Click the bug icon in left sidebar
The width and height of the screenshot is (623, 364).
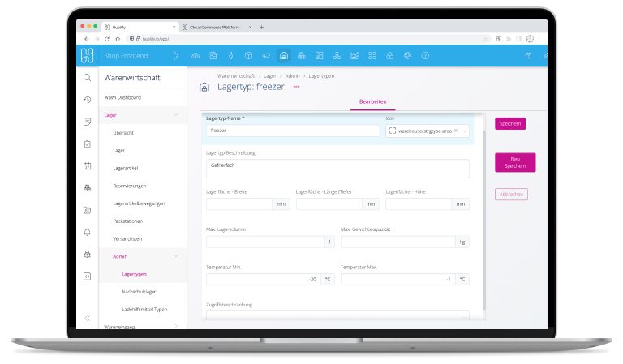click(x=87, y=254)
